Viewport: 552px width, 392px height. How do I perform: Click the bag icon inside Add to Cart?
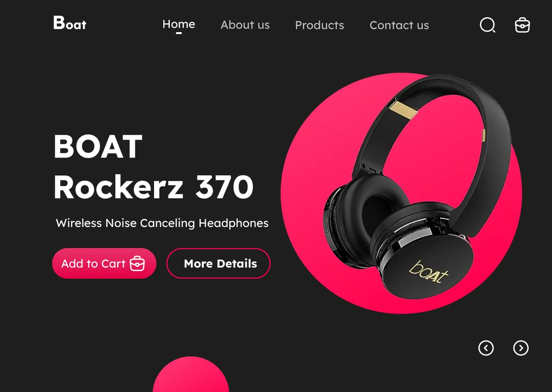137,264
